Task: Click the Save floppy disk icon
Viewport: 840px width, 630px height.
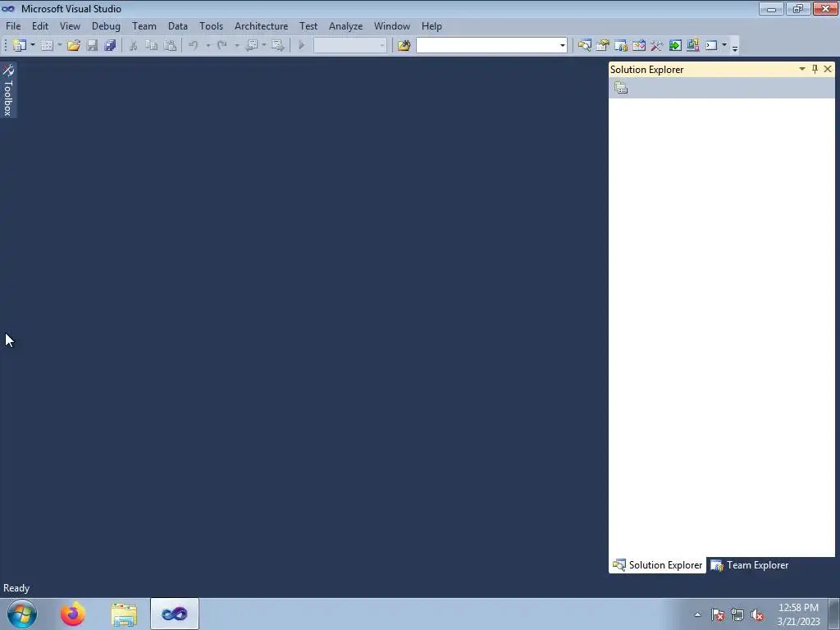Action: (x=92, y=46)
